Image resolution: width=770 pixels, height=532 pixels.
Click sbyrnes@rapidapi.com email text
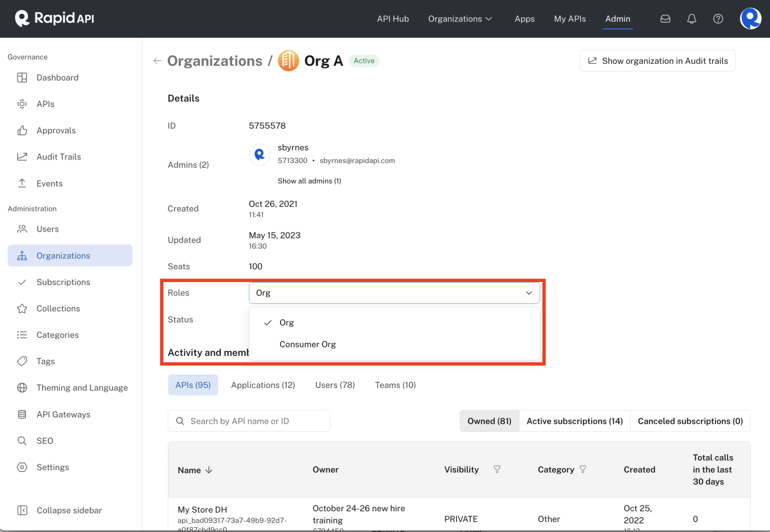[x=357, y=161]
